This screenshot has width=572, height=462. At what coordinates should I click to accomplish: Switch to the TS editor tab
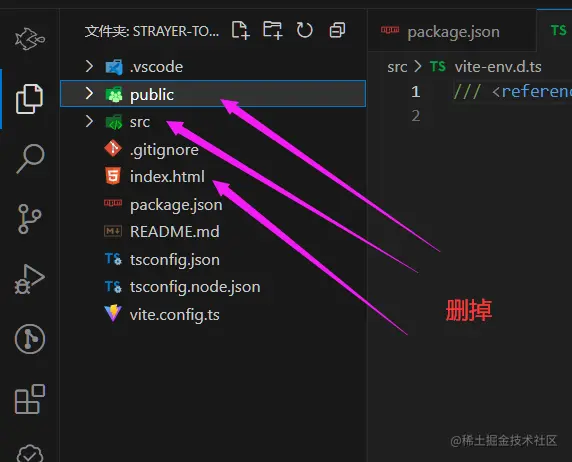[x=555, y=31]
